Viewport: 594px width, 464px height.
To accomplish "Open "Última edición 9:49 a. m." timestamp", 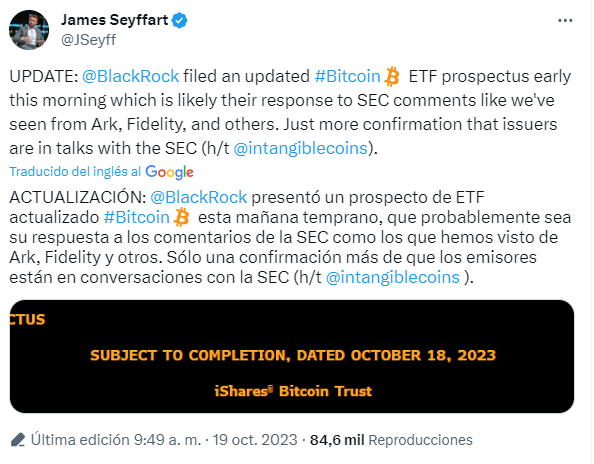I will point(116,440).
